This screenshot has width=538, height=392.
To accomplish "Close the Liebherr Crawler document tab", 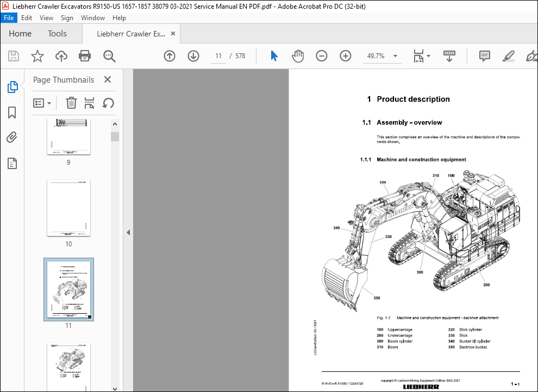I will (x=173, y=33).
